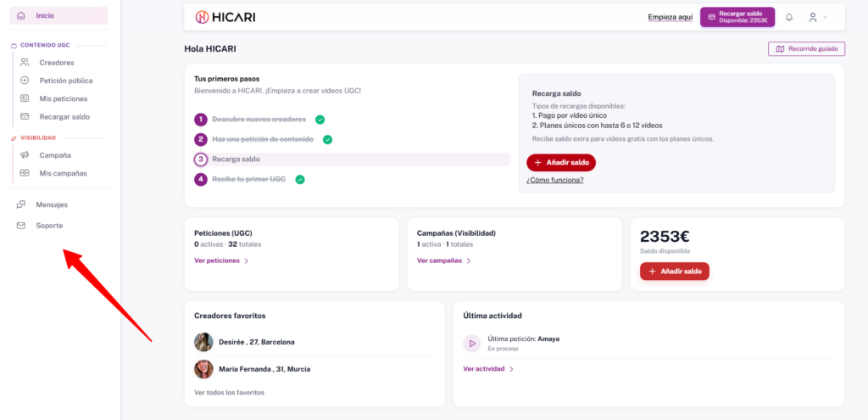This screenshot has width=868, height=420.
Task: Open Petición pública in sidebar
Action: pyautogui.click(x=65, y=81)
